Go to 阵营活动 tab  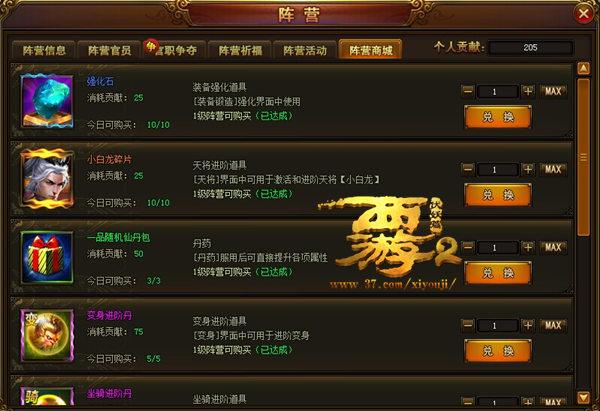[305, 50]
